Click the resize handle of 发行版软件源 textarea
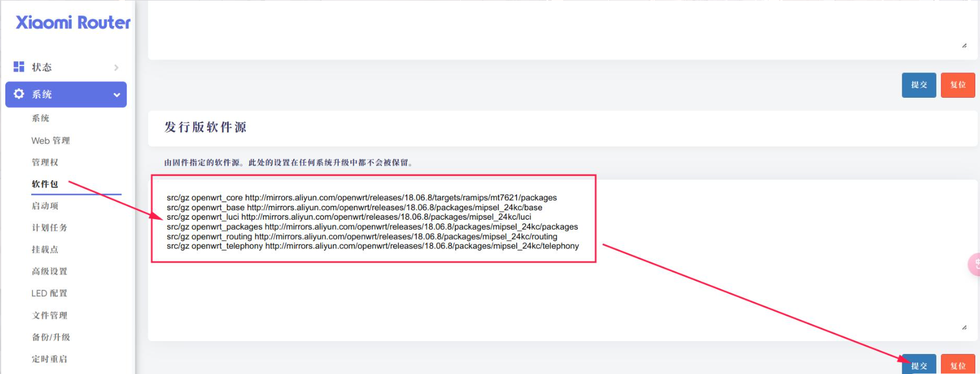The width and height of the screenshot is (980, 374). 964,327
